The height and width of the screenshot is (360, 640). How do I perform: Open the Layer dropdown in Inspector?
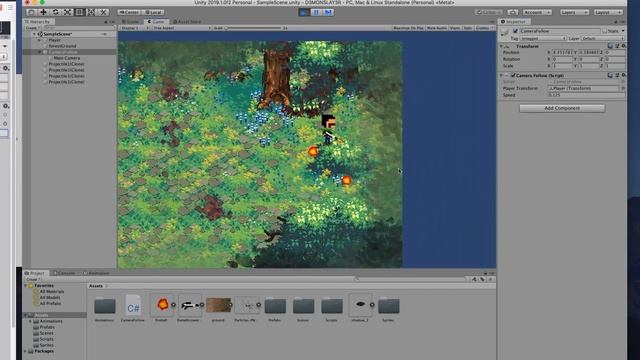click(x=602, y=38)
